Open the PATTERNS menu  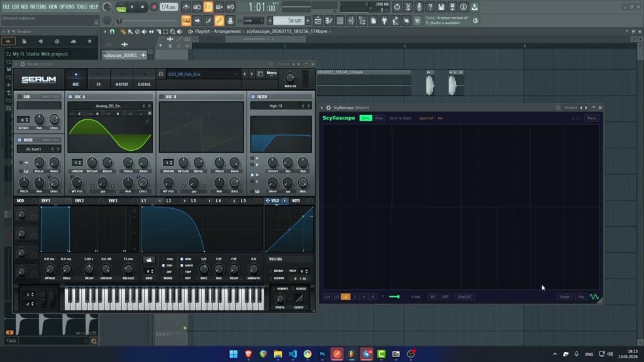pos(38,6)
